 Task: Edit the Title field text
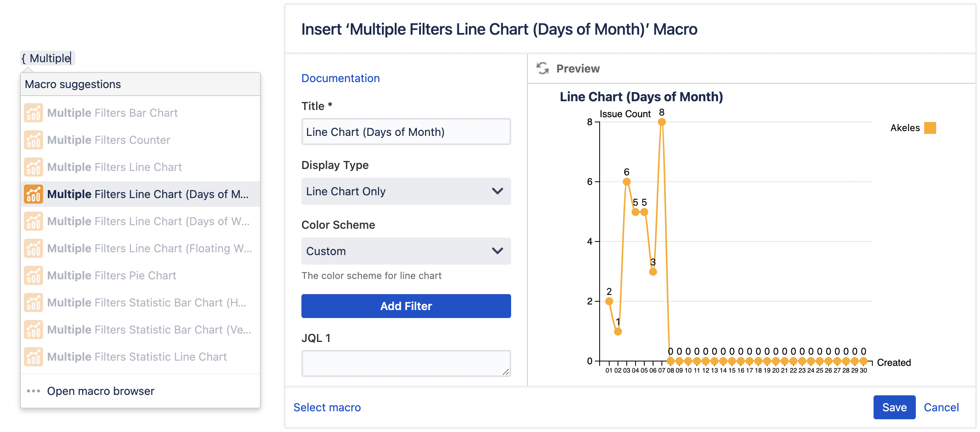point(405,132)
